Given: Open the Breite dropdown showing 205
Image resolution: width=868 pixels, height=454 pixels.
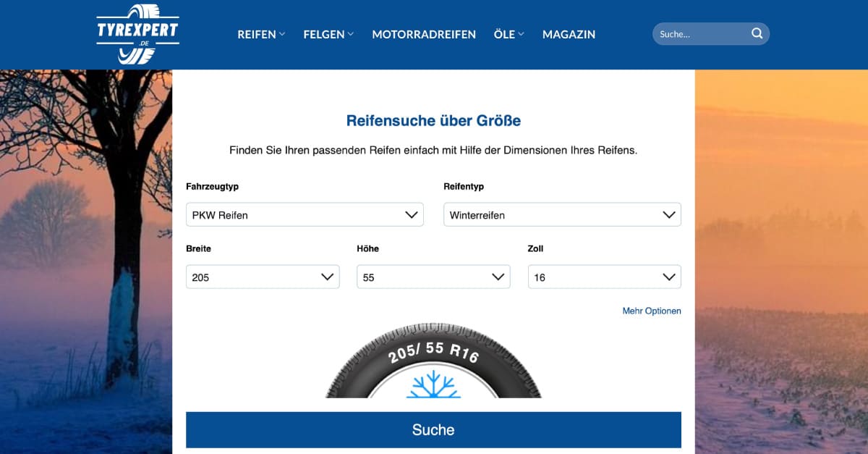Looking at the screenshot, I should point(263,277).
